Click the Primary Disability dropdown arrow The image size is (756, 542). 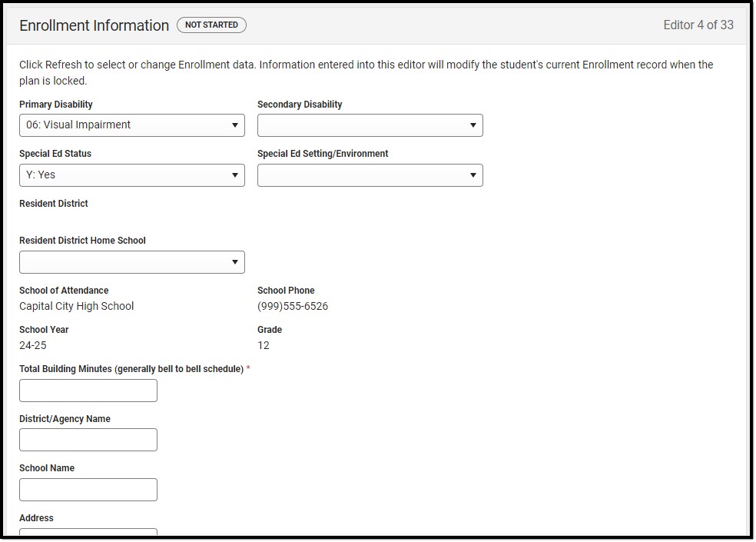point(235,125)
